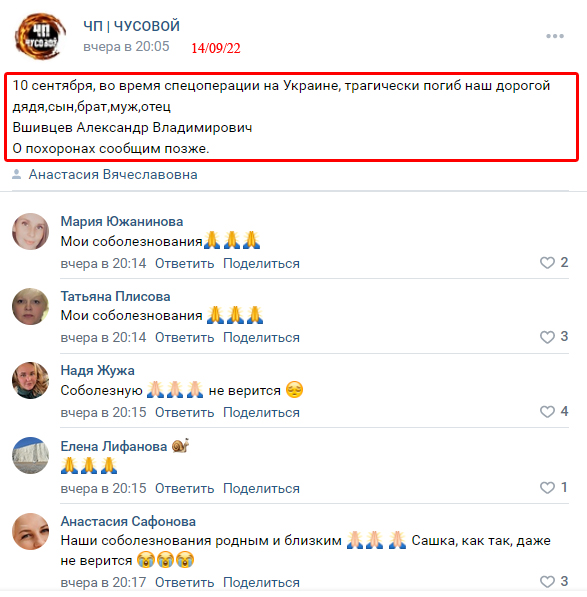Like Мария Южанинова's comment with heart icon
Image resolution: width=587 pixels, height=597 pixels.
547,263
